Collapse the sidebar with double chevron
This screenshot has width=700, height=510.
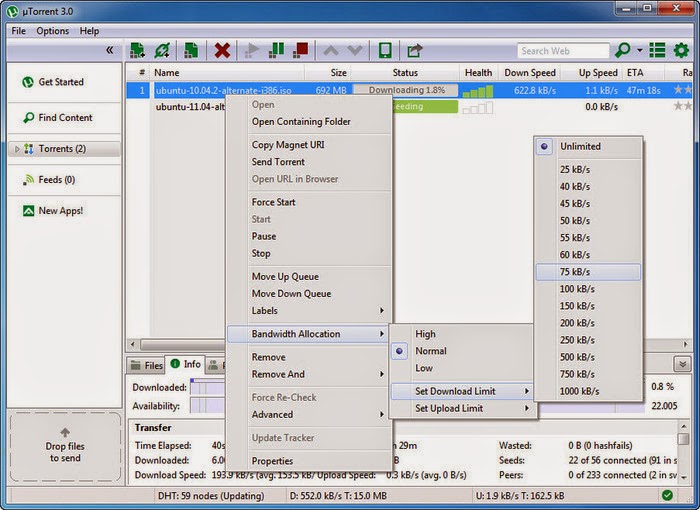click(x=109, y=50)
